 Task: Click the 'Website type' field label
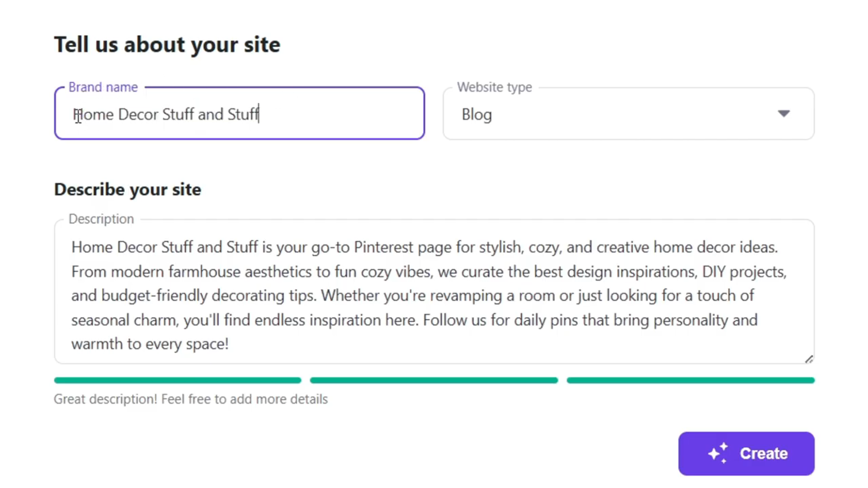click(x=494, y=87)
